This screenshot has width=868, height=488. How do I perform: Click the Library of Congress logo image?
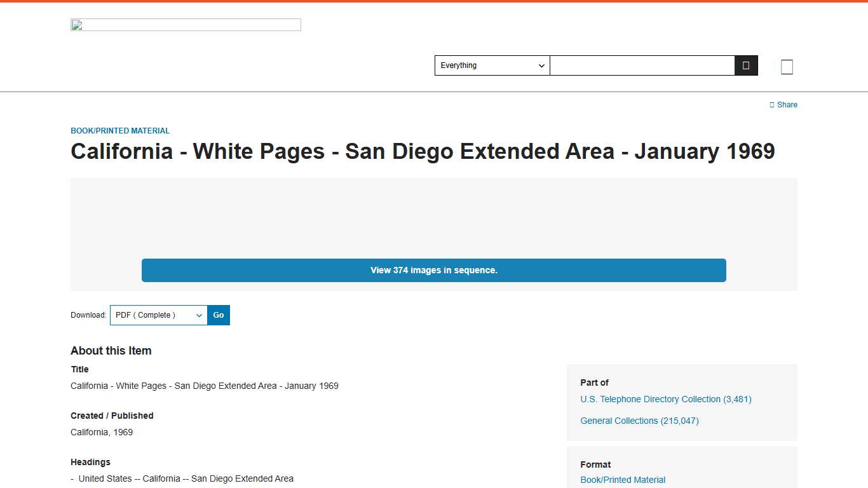186,25
